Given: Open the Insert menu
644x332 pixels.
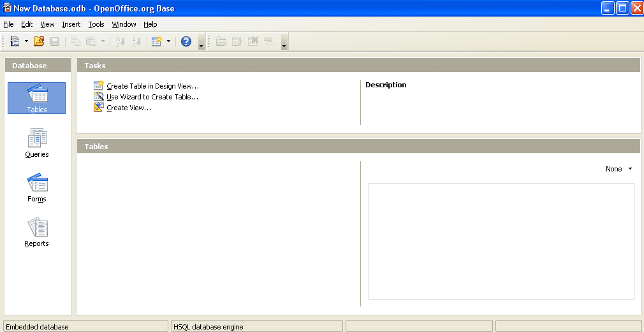Looking at the screenshot, I should coord(71,24).
